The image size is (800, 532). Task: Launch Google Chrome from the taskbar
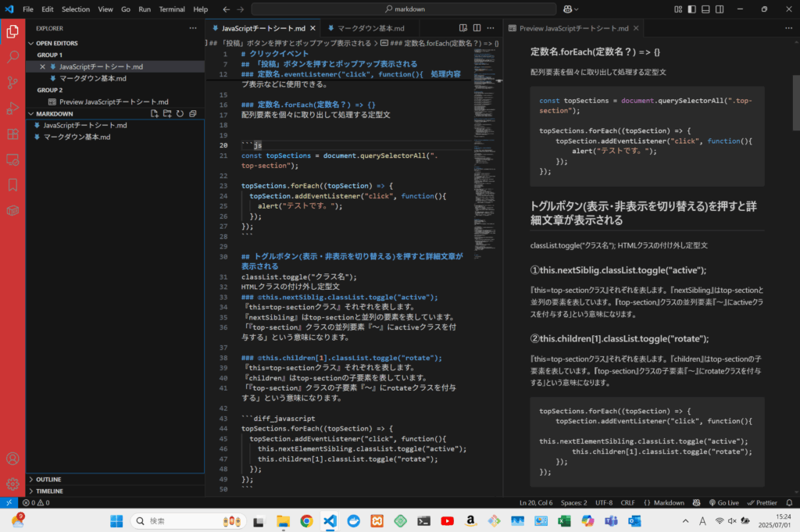tap(306, 521)
